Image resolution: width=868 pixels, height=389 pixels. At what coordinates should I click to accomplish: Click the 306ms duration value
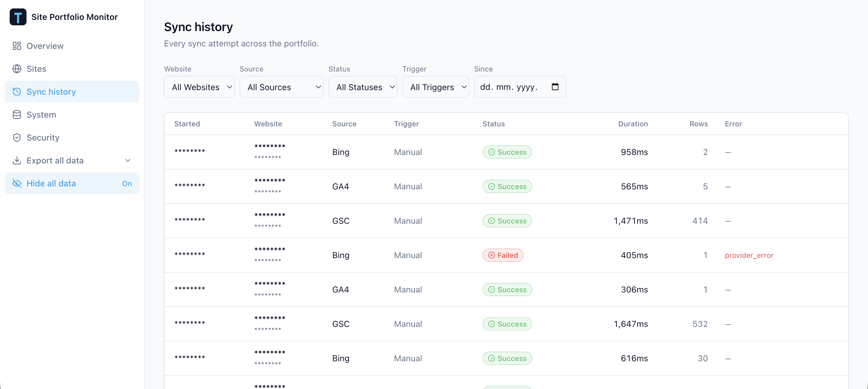click(634, 289)
